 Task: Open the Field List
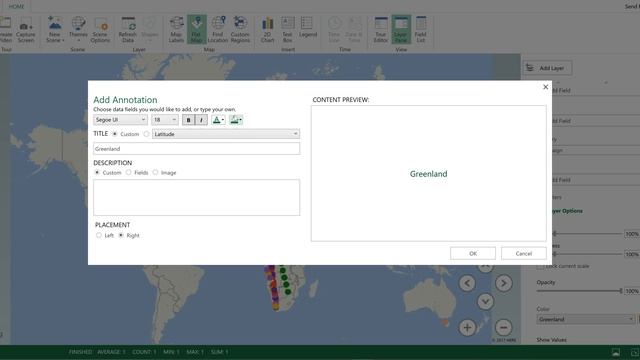coord(421,29)
